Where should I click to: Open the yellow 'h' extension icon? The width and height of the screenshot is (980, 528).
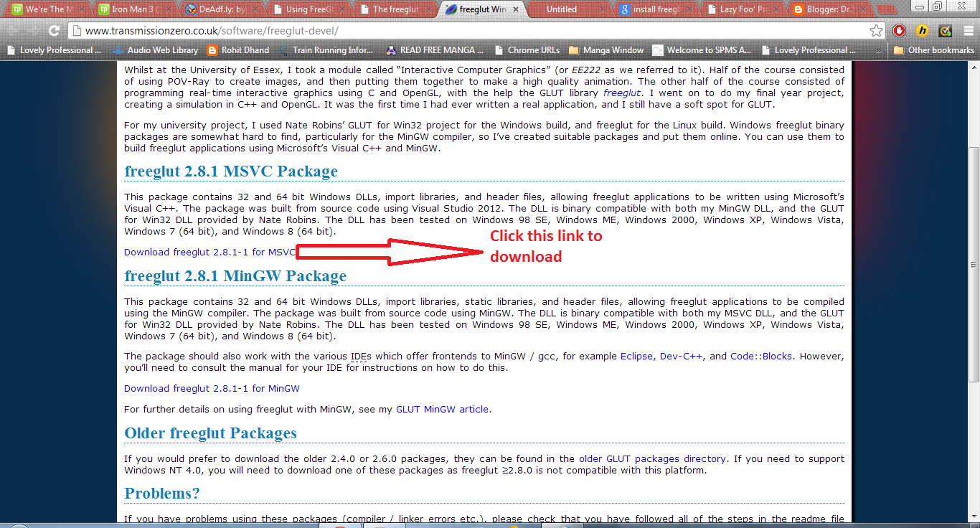[923, 31]
